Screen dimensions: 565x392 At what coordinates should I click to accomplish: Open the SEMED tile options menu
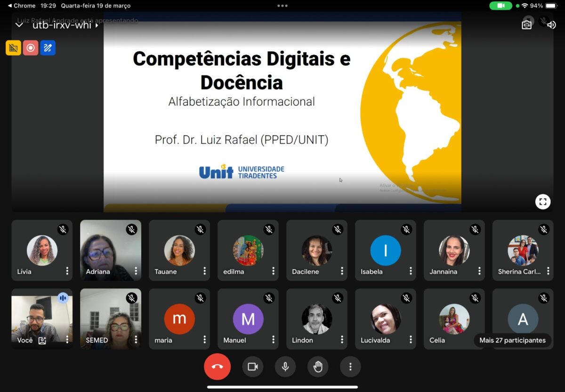point(137,340)
